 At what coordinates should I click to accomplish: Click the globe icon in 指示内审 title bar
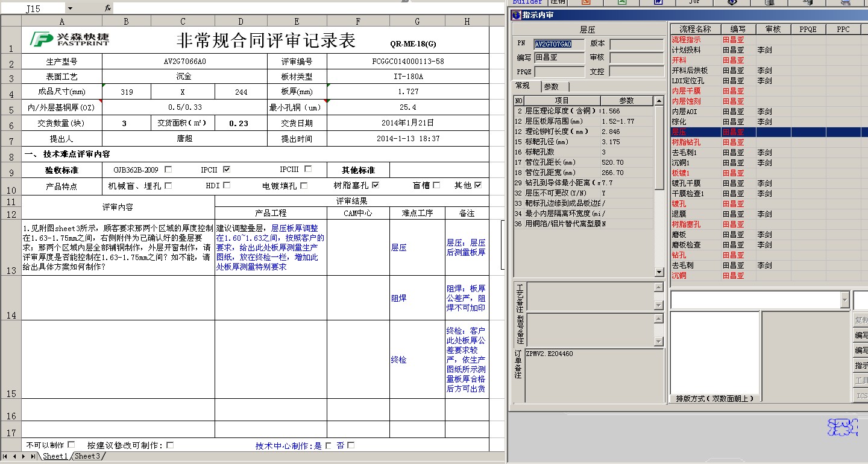coord(515,15)
